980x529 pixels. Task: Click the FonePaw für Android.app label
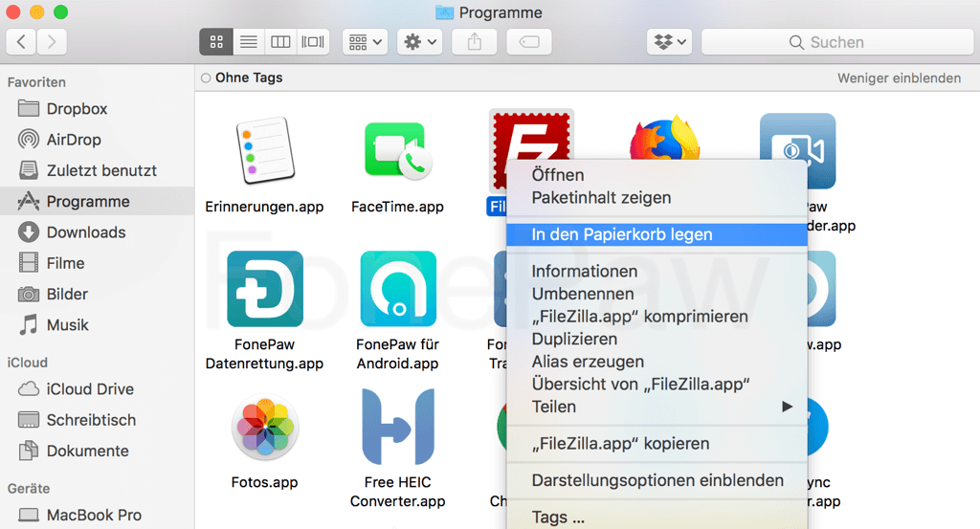397,354
